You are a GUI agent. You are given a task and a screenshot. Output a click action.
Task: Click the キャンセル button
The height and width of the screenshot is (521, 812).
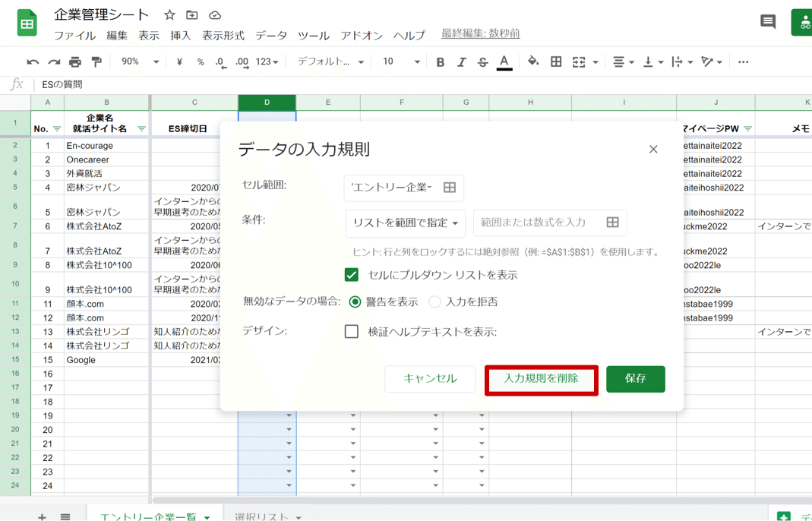point(430,378)
